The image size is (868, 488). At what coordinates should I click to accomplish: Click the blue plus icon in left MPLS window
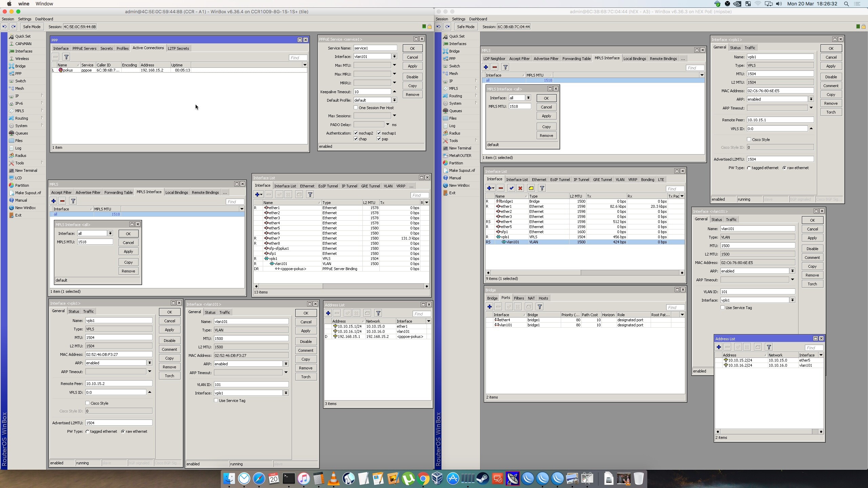pos(54,201)
